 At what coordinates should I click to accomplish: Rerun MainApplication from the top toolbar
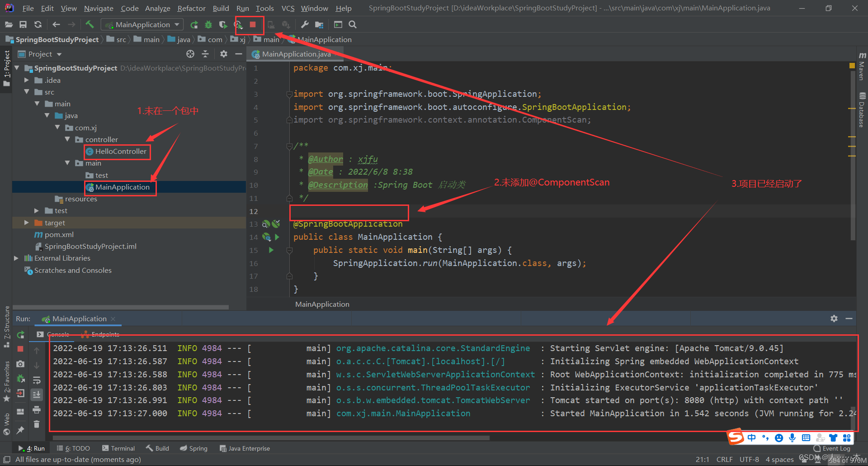coord(194,24)
